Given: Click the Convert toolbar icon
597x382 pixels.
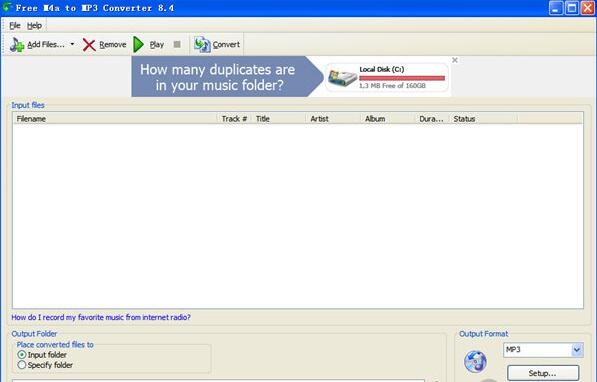Looking at the screenshot, I should tap(202, 45).
